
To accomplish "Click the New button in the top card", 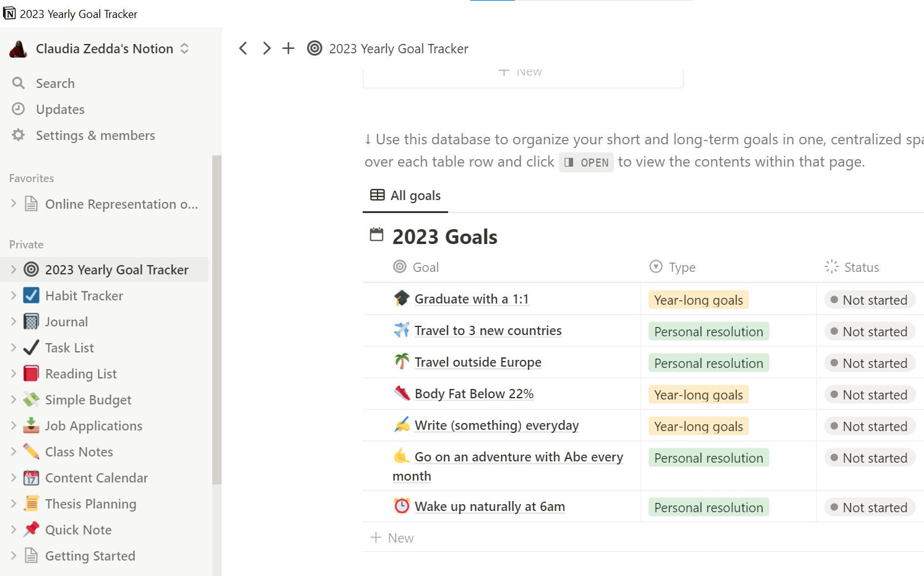I will pos(520,72).
